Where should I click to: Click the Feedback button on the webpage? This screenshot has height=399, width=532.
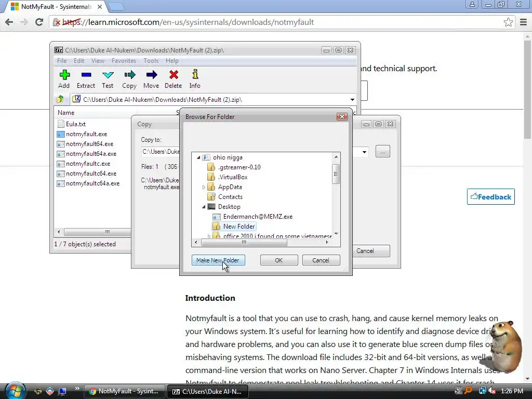click(x=490, y=197)
